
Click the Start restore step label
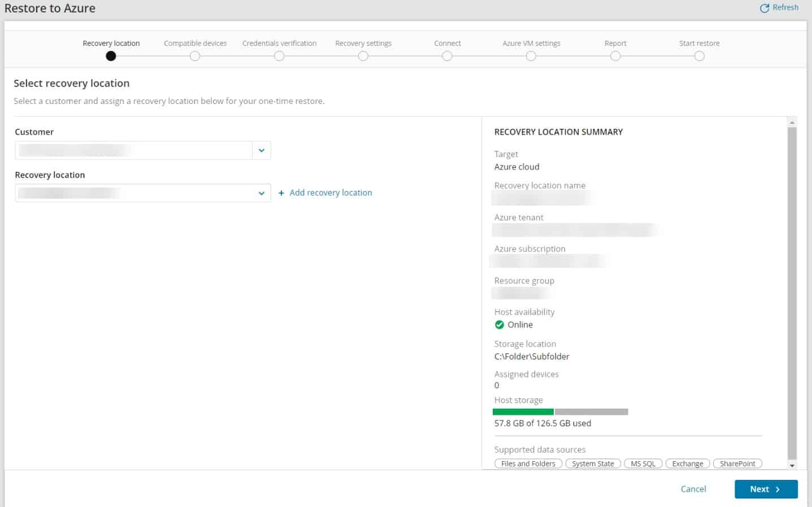(x=700, y=43)
